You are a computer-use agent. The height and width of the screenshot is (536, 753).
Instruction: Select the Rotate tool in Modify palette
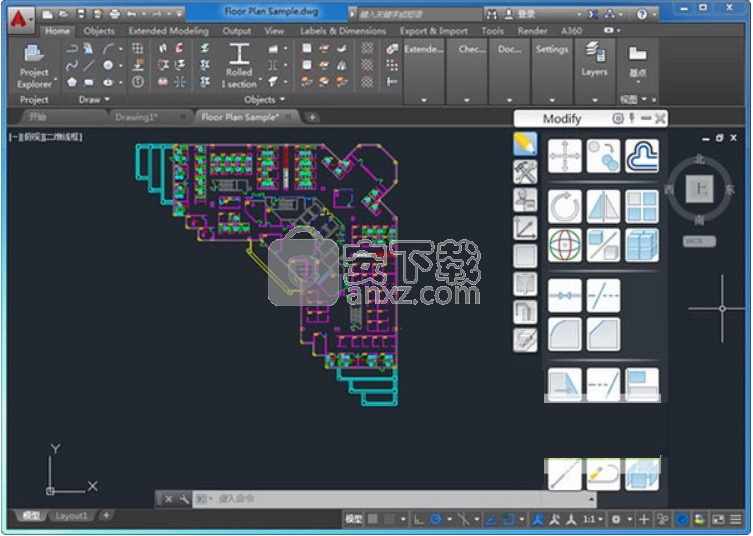click(564, 207)
